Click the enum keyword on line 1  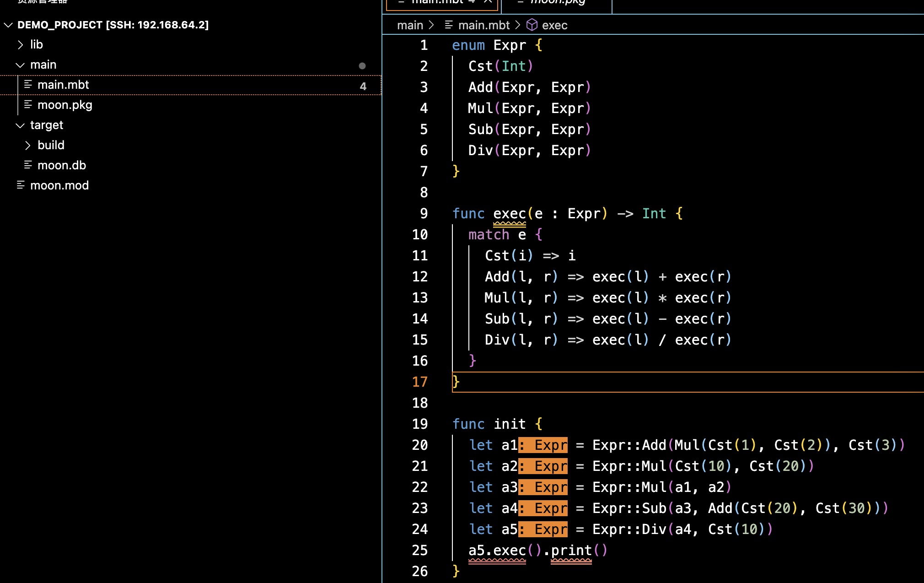coord(468,45)
